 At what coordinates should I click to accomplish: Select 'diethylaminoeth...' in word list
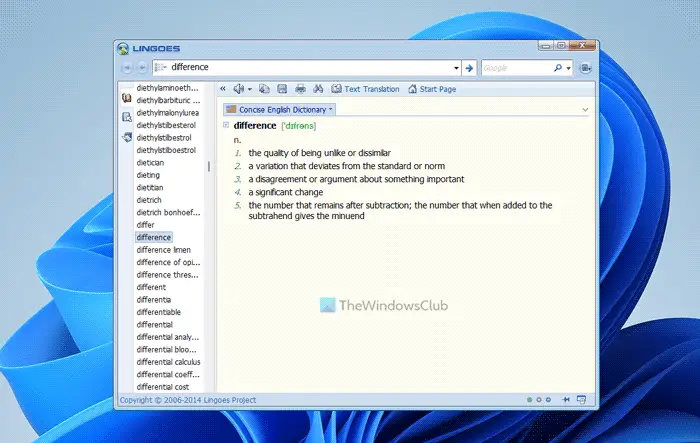point(167,88)
